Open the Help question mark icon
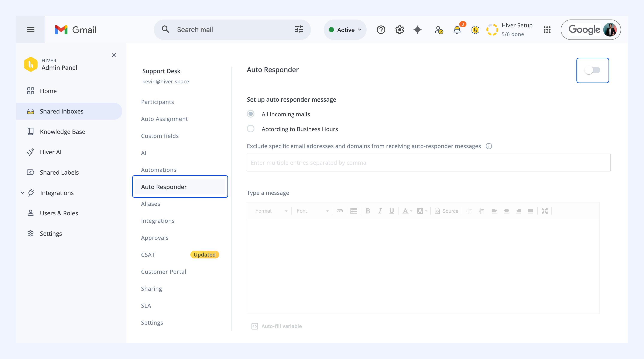The height and width of the screenshot is (359, 644). pyautogui.click(x=381, y=30)
